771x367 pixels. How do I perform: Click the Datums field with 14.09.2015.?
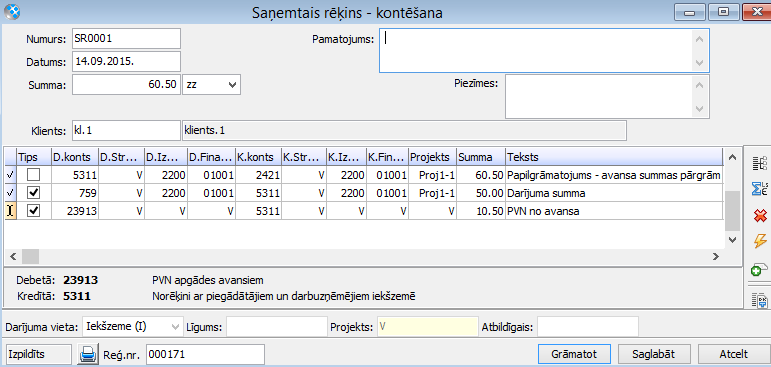coord(126,61)
